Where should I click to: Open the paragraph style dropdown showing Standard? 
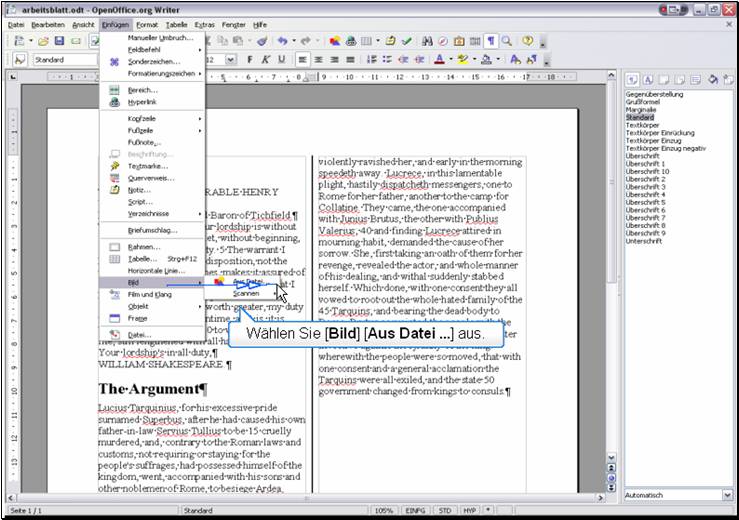(x=64, y=60)
